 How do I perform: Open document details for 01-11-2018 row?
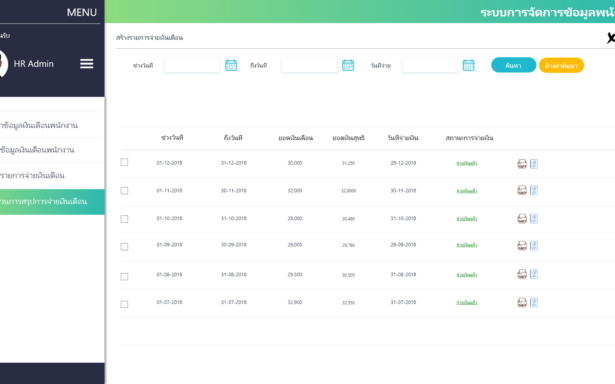point(534,190)
